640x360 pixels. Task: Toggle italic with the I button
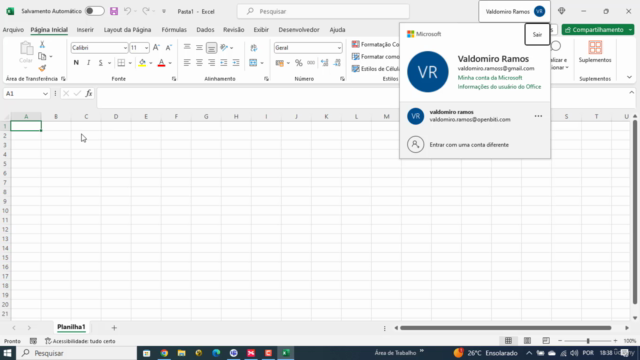pos(88,63)
